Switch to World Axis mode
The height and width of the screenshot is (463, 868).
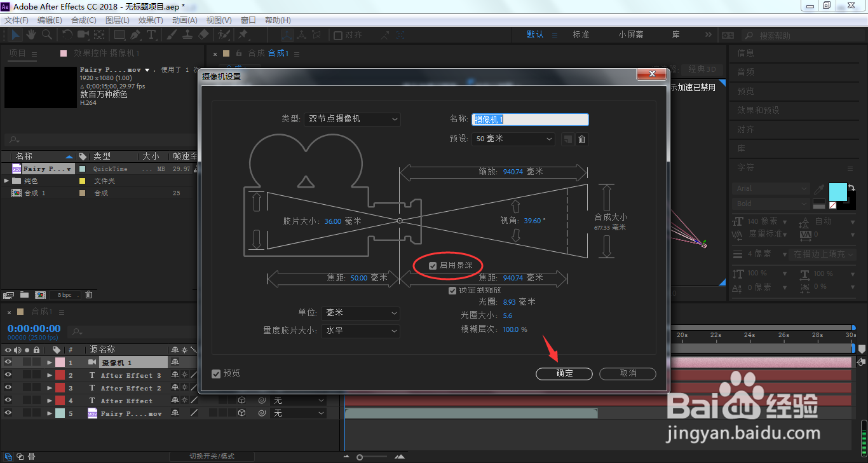[x=301, y=35]
